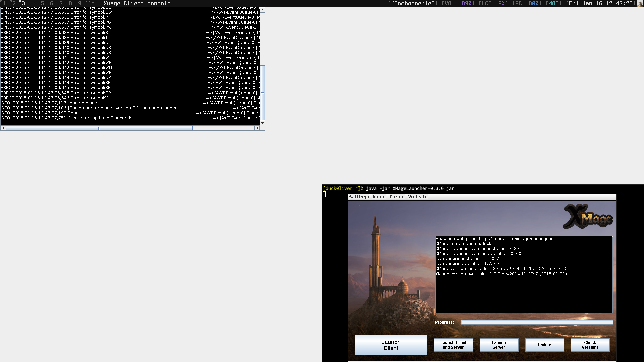Click the large Launch Client button
The image size is (644, 362).
[x=391, y=345]
